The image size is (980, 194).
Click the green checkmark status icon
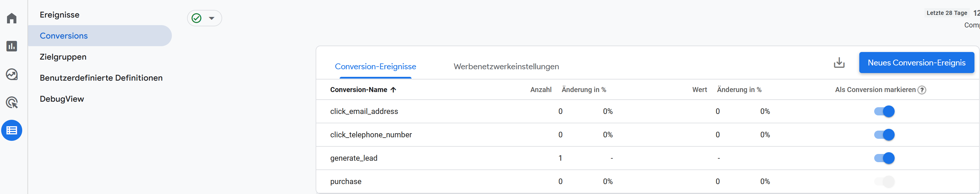pyautogui.click(x=196, y=18)
